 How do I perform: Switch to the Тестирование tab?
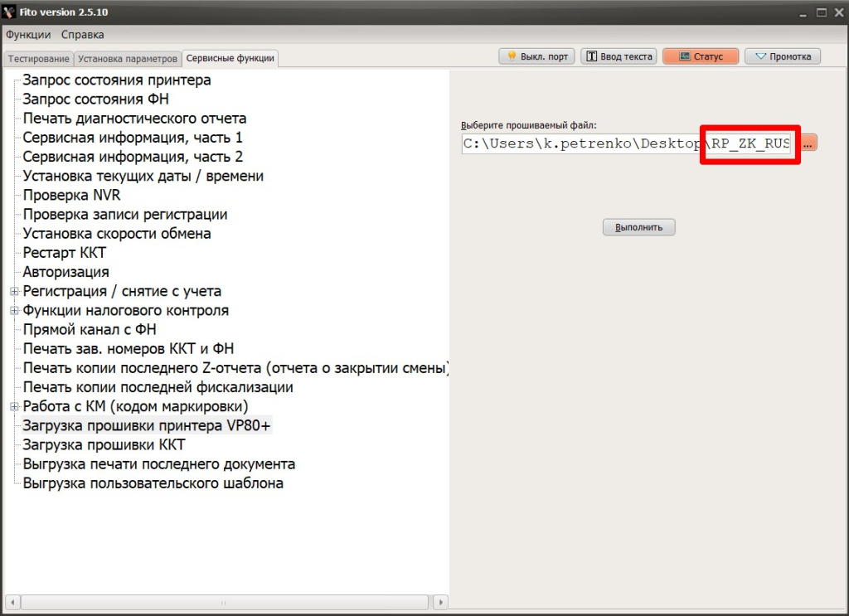point(38,59)
